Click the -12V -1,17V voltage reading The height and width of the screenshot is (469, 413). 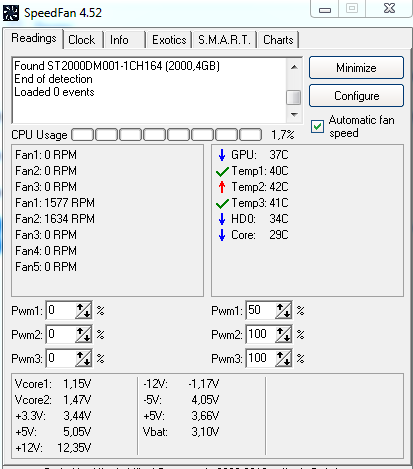click(x=181, y=384)
